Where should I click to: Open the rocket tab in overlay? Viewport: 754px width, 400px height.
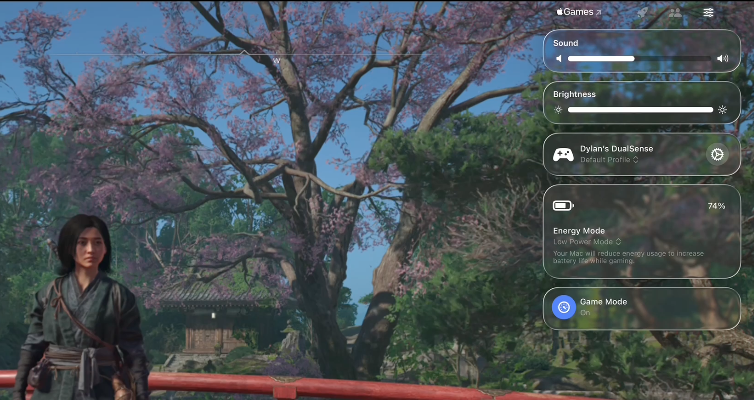pos(642,12)
